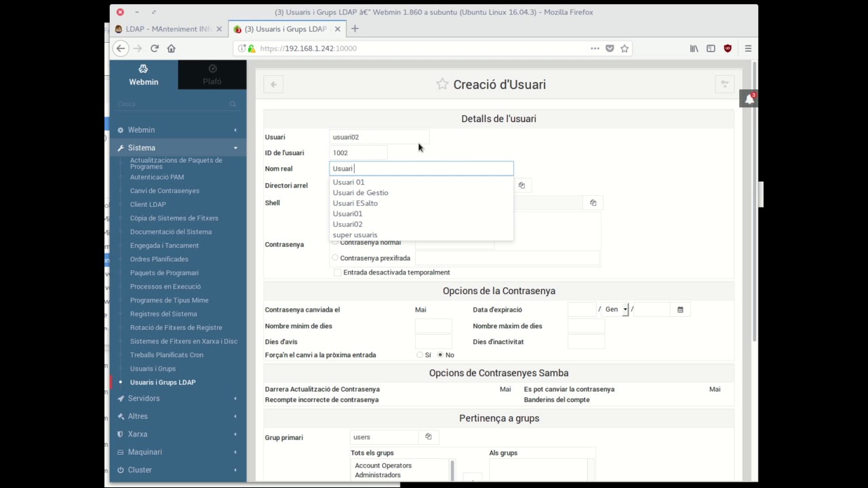
Task: Check Entrada desactivada temporalment checkbox
Action: [338, 272]
